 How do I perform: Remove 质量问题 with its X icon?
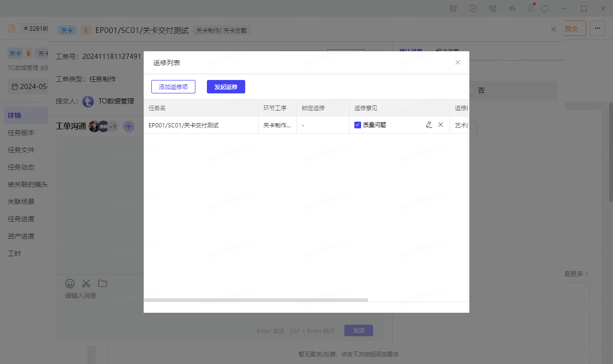click(441, 125)
